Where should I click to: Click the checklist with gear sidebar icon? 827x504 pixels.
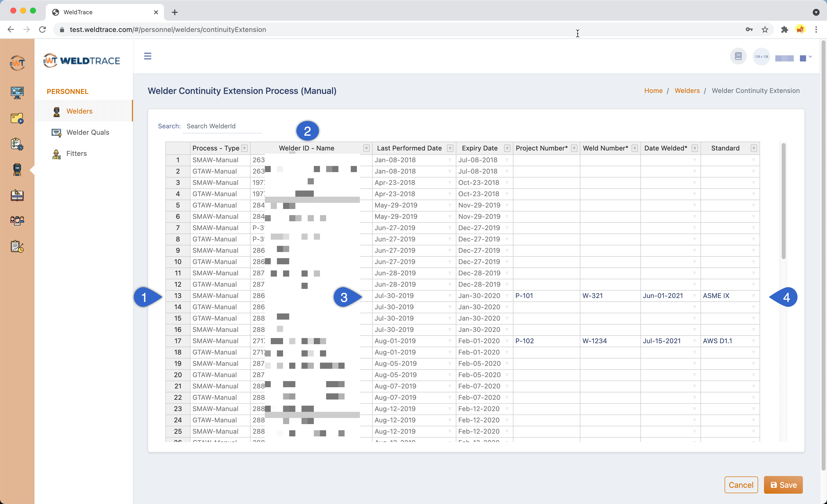coord(17,144)
